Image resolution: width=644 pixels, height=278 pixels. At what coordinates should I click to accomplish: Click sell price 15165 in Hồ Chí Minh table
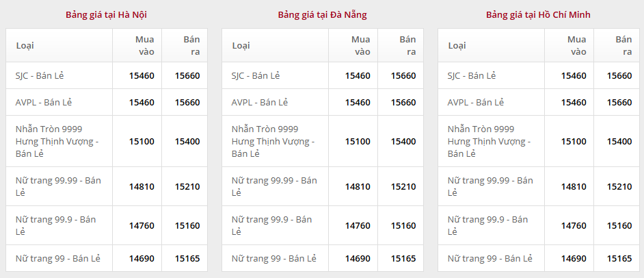coord(619,258)
